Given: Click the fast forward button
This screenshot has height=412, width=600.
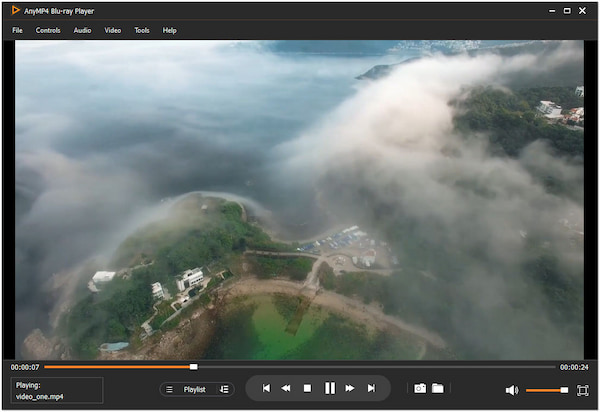Looking at the screenshot, I should [350, 388].
